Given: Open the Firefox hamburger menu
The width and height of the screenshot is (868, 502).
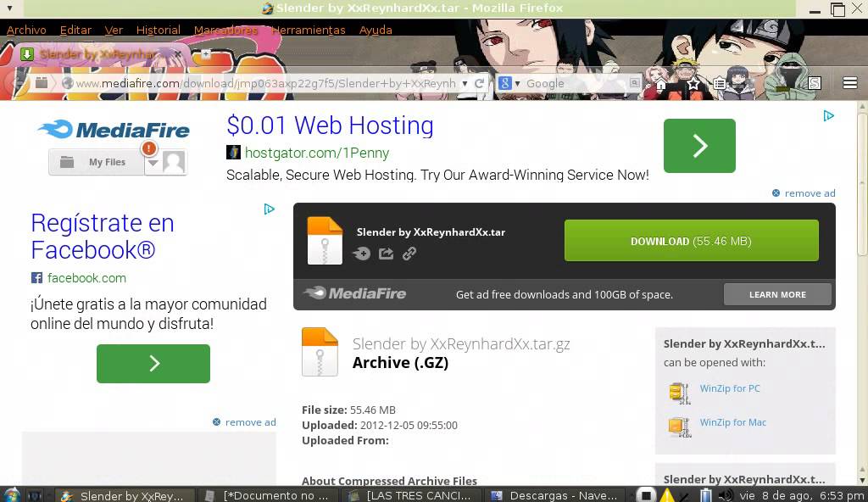Looking at the screenshot, I should pos(850,83).
